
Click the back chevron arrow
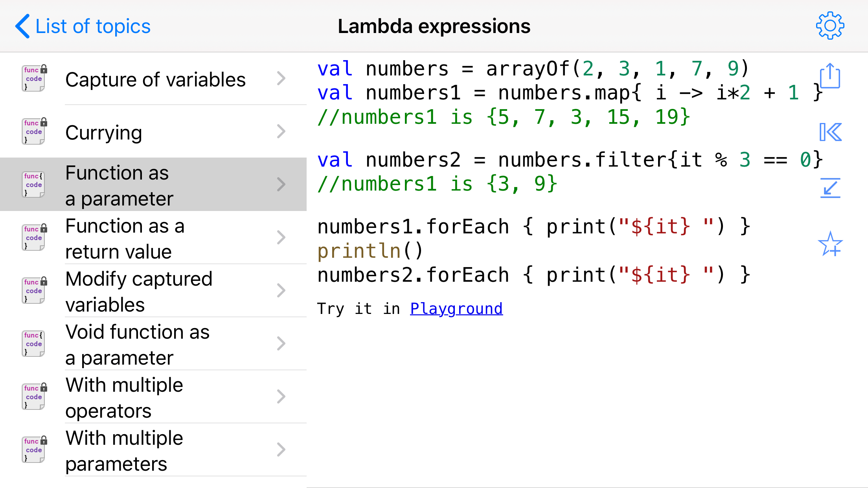click(x=22, y=26)
